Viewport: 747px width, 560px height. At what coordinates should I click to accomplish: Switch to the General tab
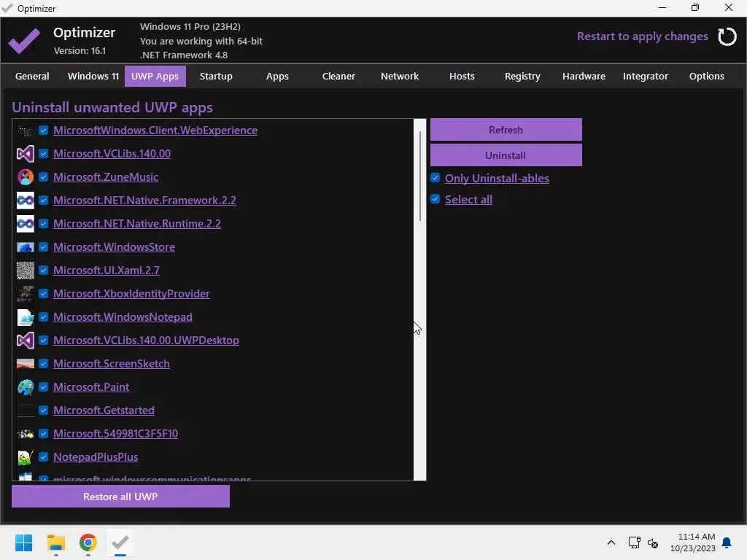point(32,76)
